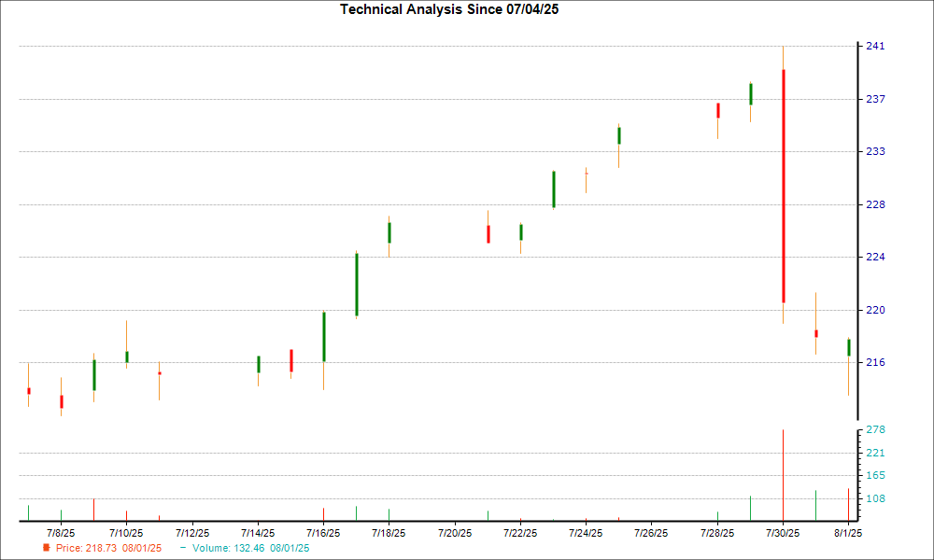This screenshot has height=560, width=934.
Task: Click the 7/24/25 date label
Action: tap(586, 533)
